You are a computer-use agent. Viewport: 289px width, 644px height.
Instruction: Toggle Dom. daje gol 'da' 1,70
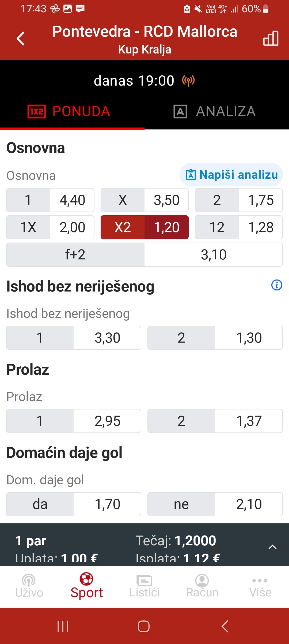(x=74, y=504)
